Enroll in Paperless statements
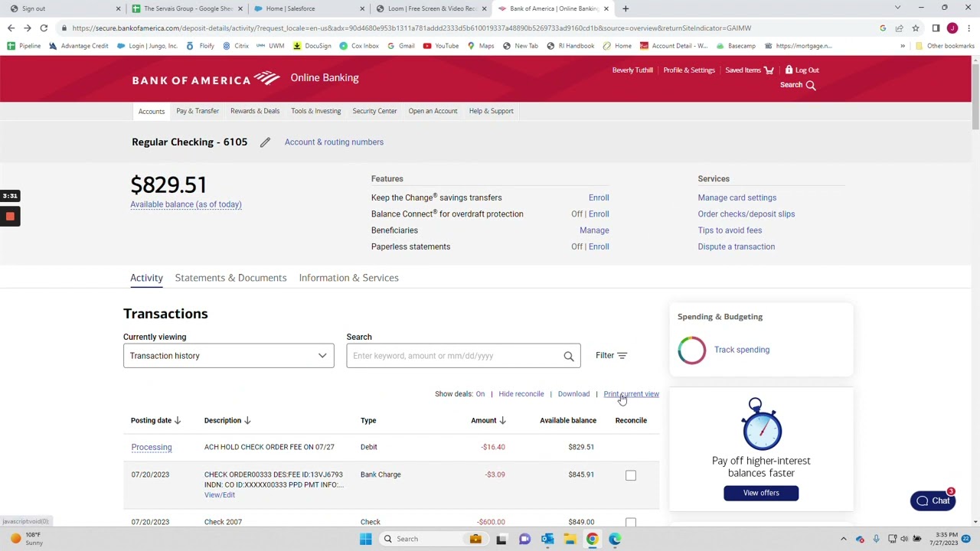The width and height of the screenshot is (980, 551). [x=599, y=246]
